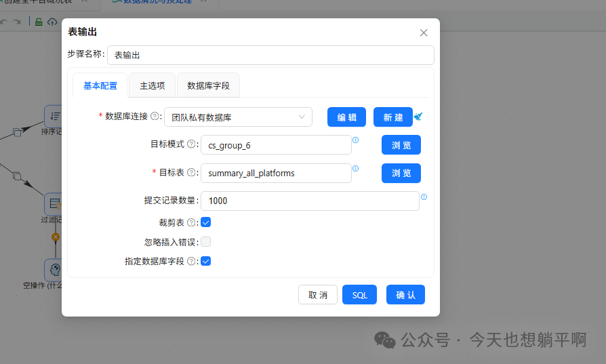
Task: Browse for the 目标表 table
Action: (401, 173)
